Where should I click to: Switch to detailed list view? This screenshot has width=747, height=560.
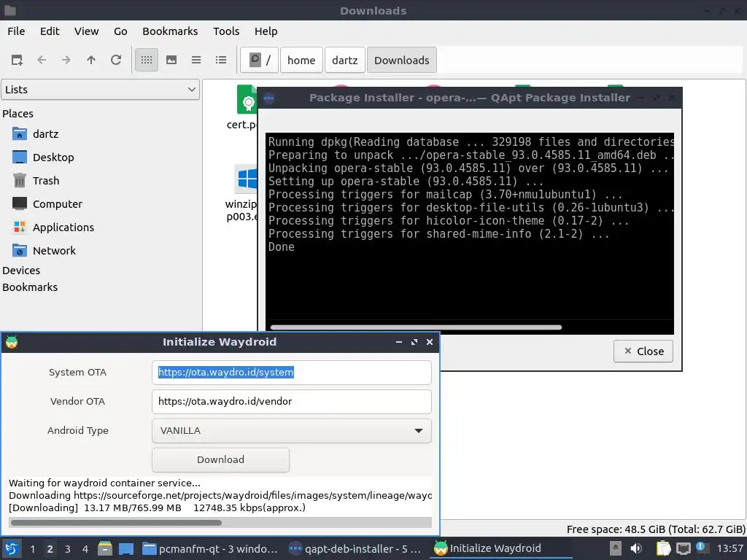point(221,60)
